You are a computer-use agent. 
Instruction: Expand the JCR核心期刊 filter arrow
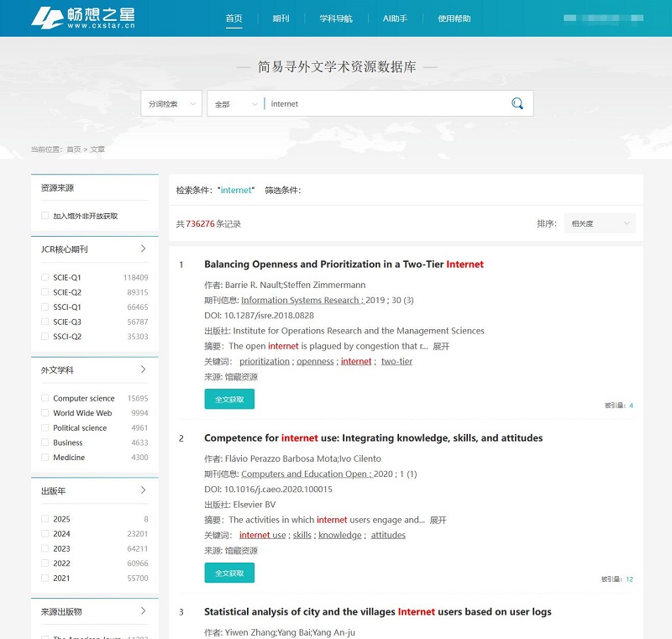[x=143, y=249]
